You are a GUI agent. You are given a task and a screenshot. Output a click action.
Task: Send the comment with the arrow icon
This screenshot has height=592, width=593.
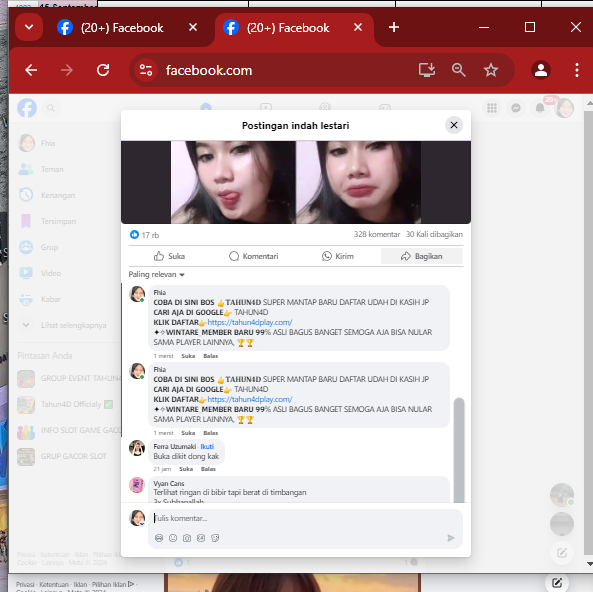tap(450, 538)
